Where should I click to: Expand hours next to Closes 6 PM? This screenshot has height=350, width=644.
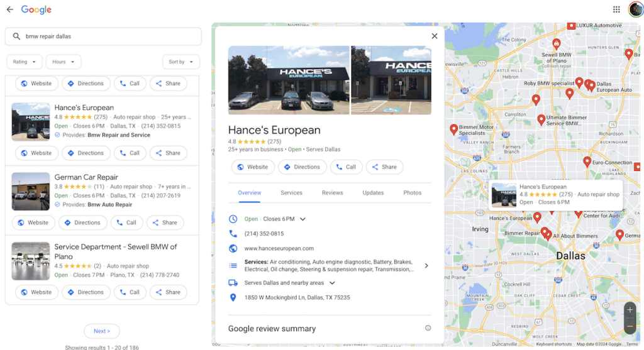pyautogui.click(x=303, y=219)
